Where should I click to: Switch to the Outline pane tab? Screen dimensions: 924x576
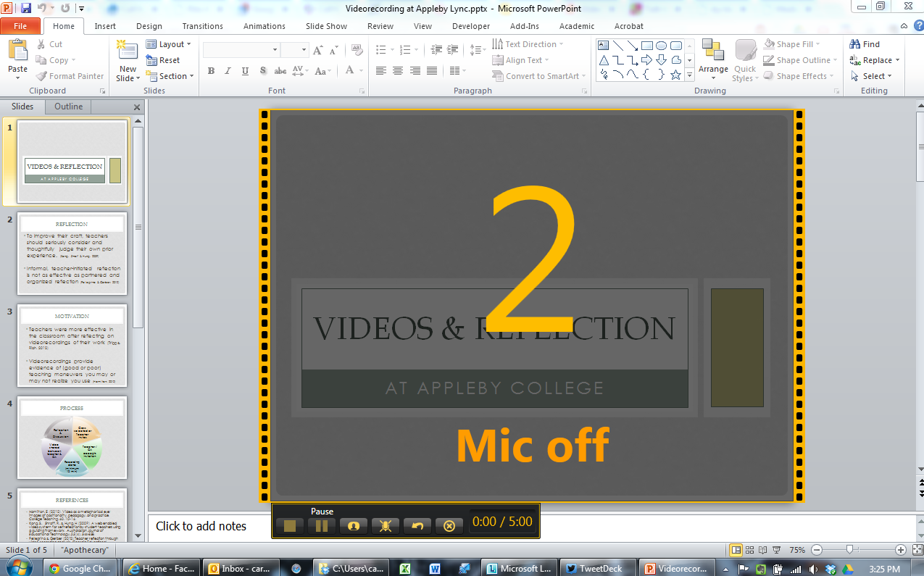click(x=68, y=107)
